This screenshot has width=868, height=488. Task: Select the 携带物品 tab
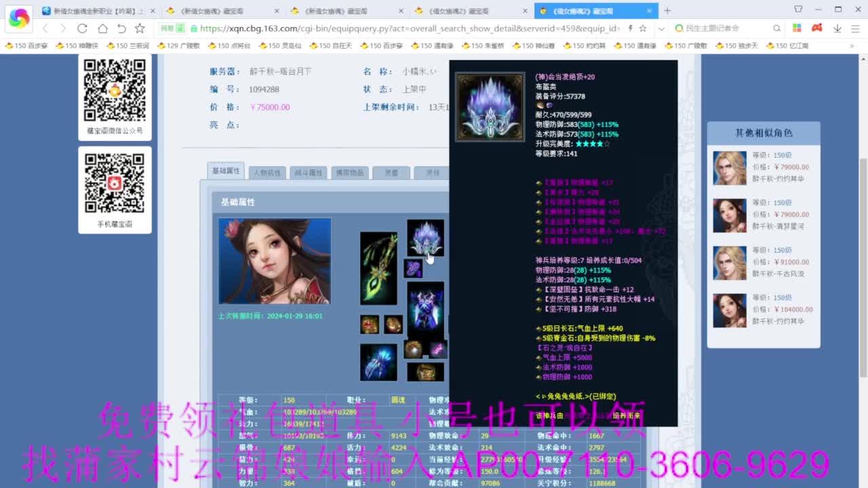350,173
